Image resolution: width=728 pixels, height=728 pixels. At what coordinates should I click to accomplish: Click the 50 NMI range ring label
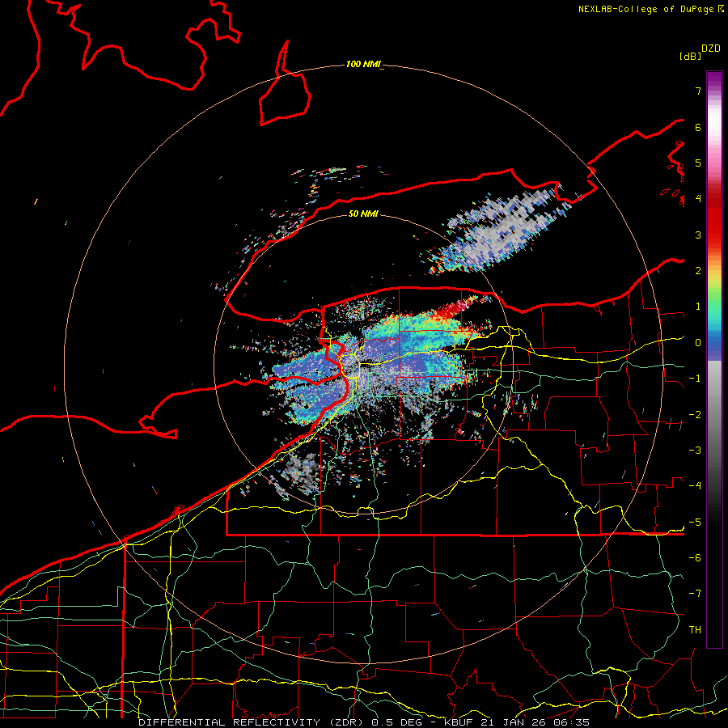363,214
